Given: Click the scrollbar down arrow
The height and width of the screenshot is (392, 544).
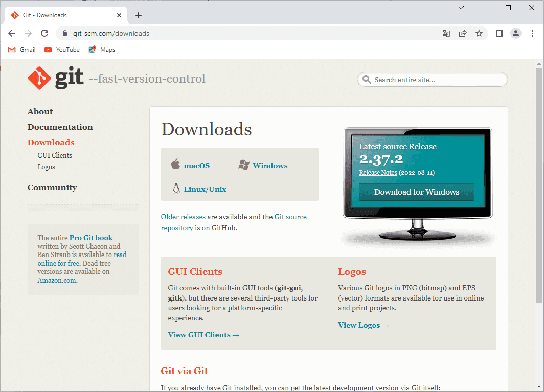Looking at the screenshot, I should pos(539,387).
